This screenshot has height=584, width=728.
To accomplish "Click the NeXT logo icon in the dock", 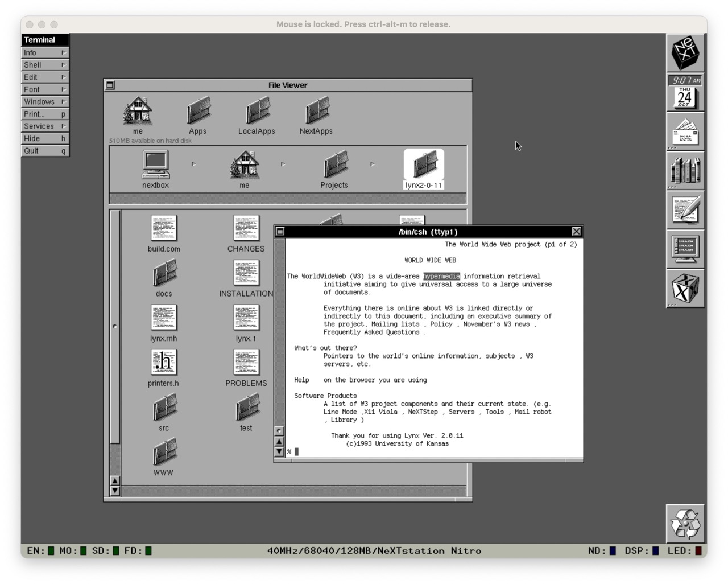I will [x=685, y=53].
